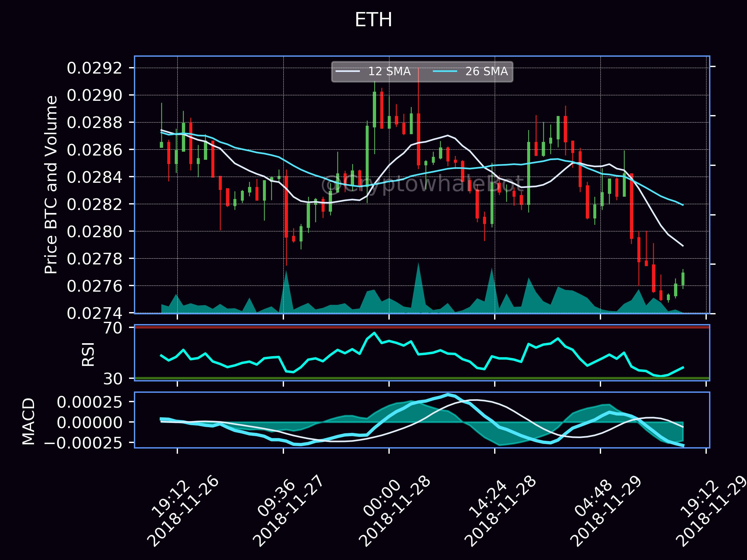This screenshot has height=560, width=747.
Task: Click the 0.0288 price axis label
Action: 94,122
